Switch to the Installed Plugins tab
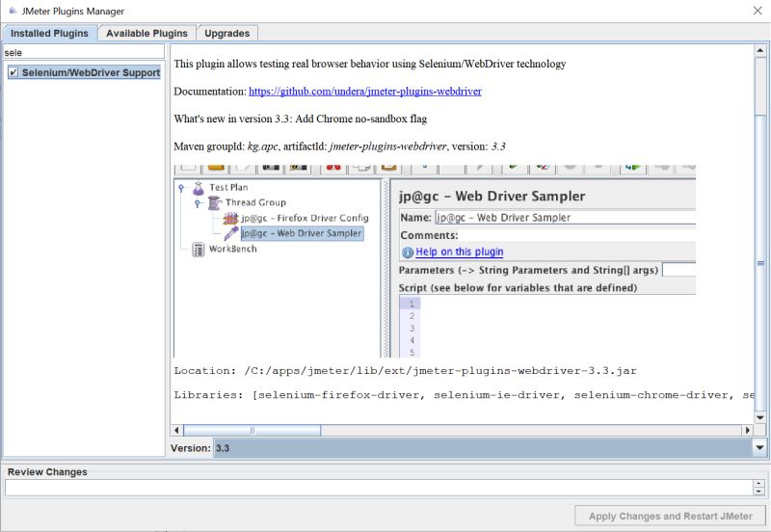Image resolution: width=771 pixels, height=532 pixels. click(x=49, y=34)
